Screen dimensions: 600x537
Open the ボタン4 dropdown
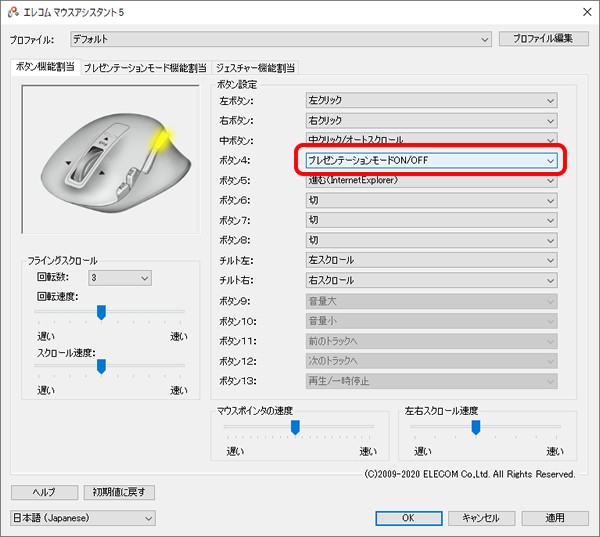pyautogui.click(x=431, y=160)
